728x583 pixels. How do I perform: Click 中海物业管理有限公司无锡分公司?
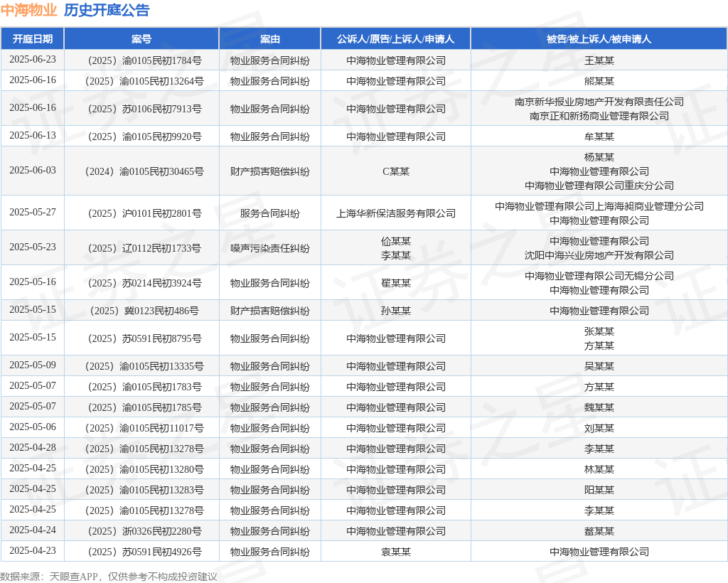click(x=599, y=276)
